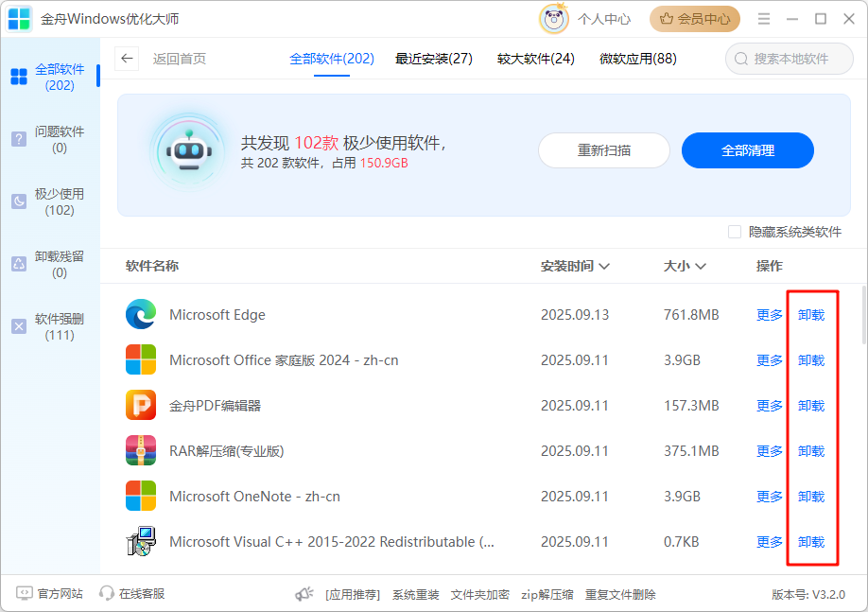Click the 版本号: V3.2.0 text
This screenshot has height=612, width=868.
808,594
